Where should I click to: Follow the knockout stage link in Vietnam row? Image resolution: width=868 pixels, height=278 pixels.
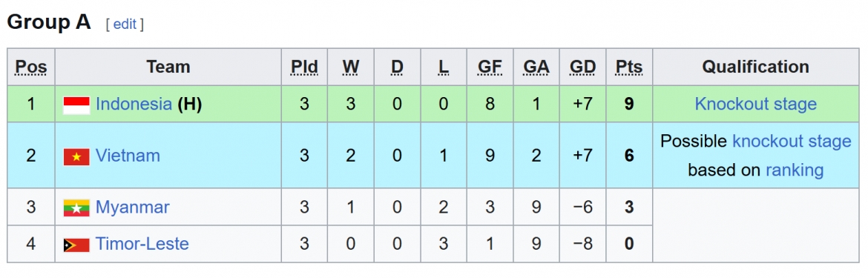pos(792,142)
